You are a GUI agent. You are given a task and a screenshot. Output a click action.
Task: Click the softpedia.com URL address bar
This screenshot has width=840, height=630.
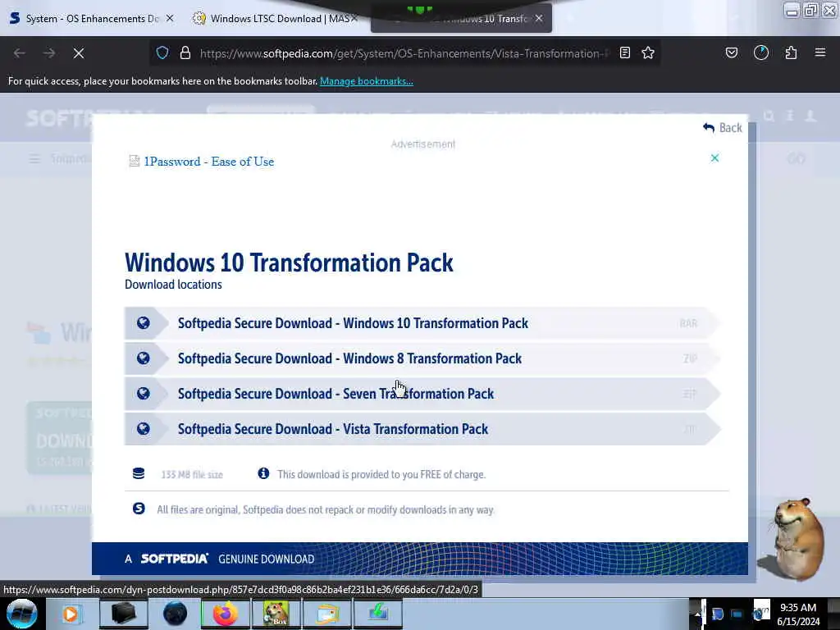(404, 53)
